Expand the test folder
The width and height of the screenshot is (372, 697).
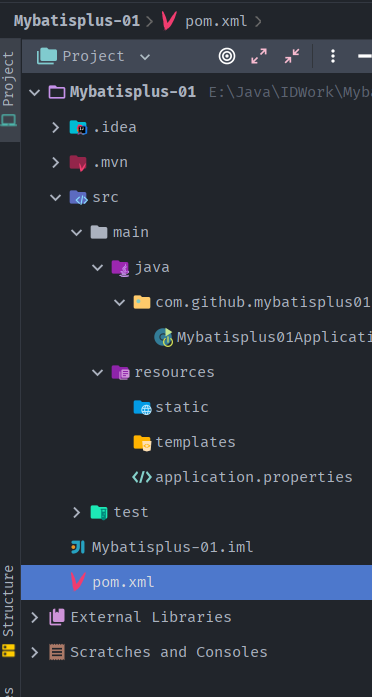point(76,512)
